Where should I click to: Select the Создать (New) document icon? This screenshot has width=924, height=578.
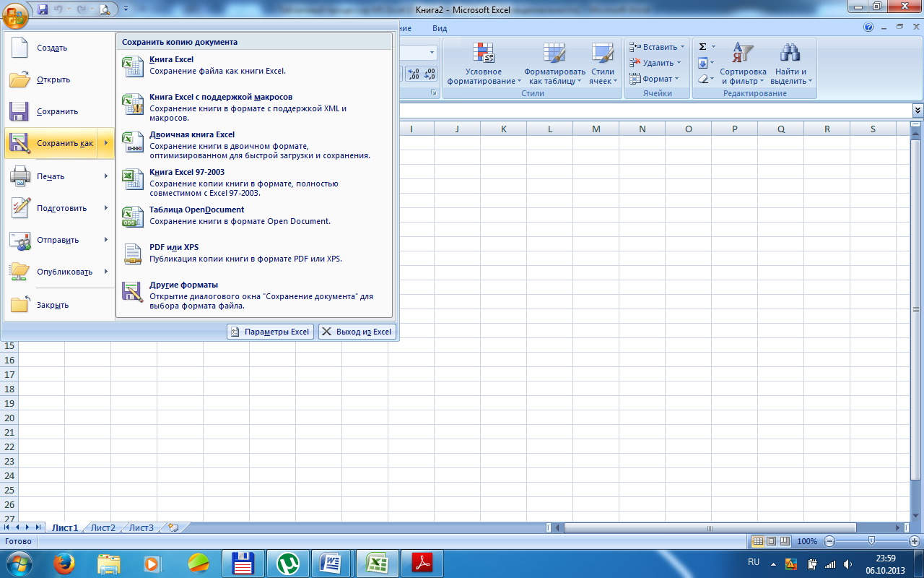19,48
